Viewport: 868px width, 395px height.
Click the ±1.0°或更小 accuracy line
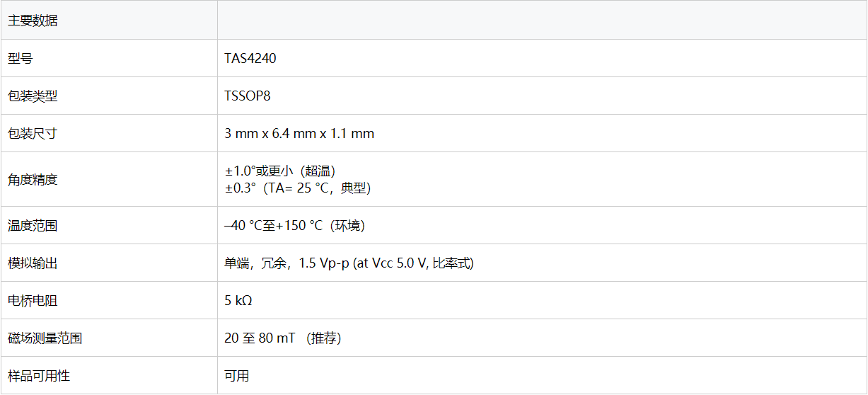tap(280, 171)
